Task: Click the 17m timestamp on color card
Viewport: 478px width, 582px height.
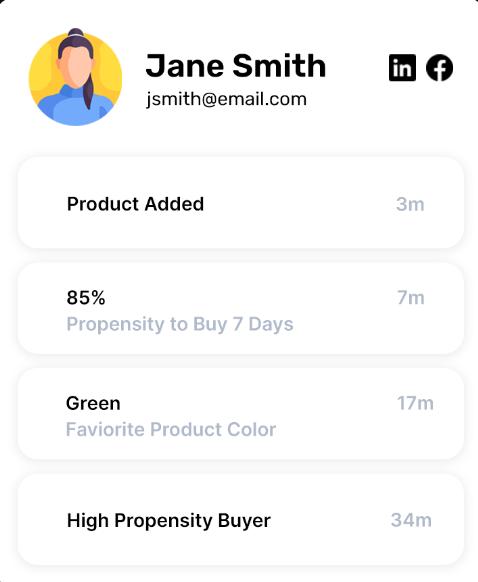Action: click(x=415, y=403)
